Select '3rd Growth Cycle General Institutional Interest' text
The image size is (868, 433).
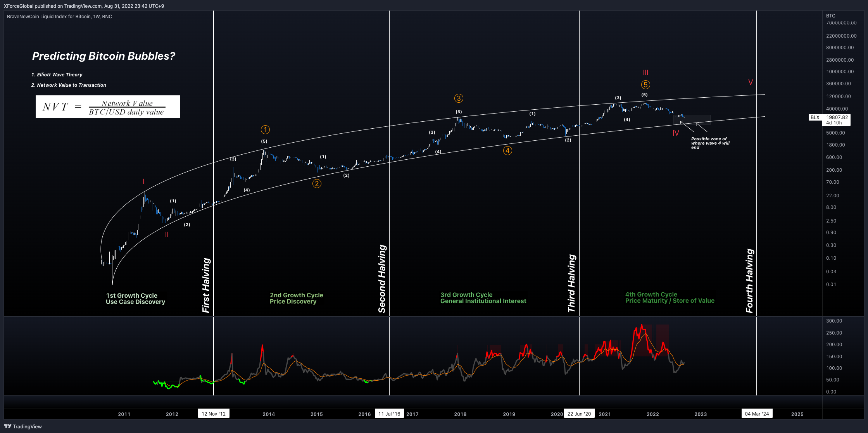click(483, 298)
